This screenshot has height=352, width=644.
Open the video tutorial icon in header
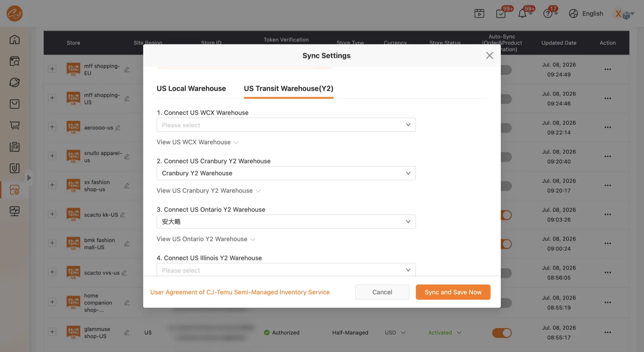tap(479, 14)
